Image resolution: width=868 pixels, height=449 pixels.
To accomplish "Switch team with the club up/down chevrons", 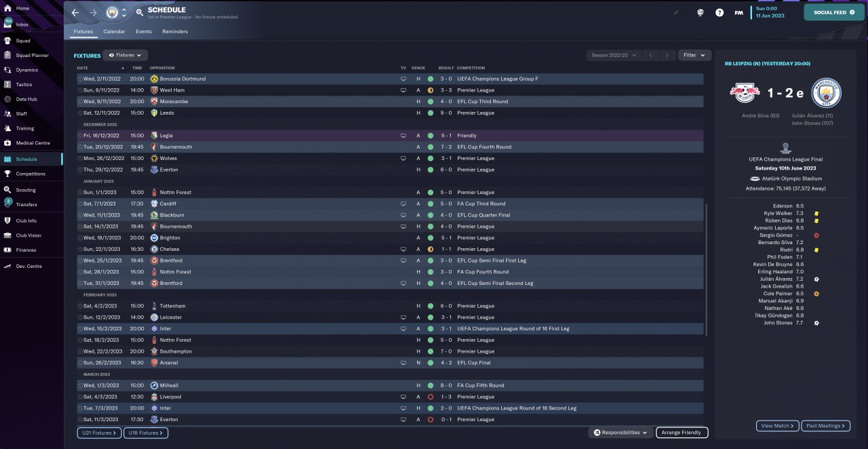I will tap(124, 12).
